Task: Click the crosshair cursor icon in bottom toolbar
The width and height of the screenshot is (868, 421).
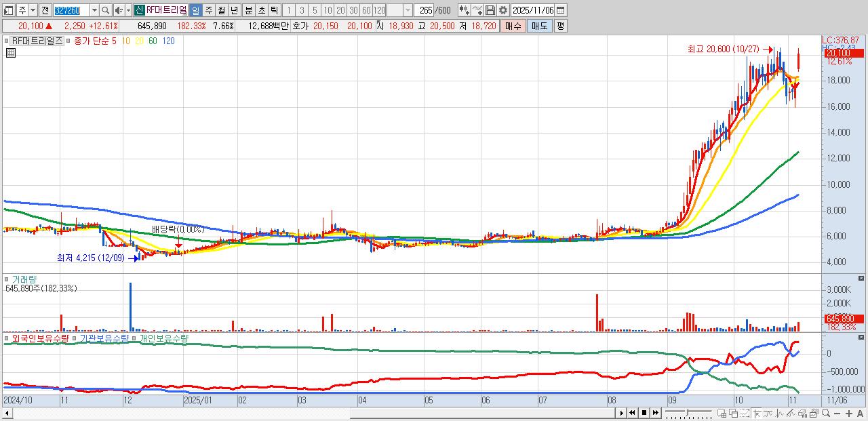Action: (x=757, y=414)
